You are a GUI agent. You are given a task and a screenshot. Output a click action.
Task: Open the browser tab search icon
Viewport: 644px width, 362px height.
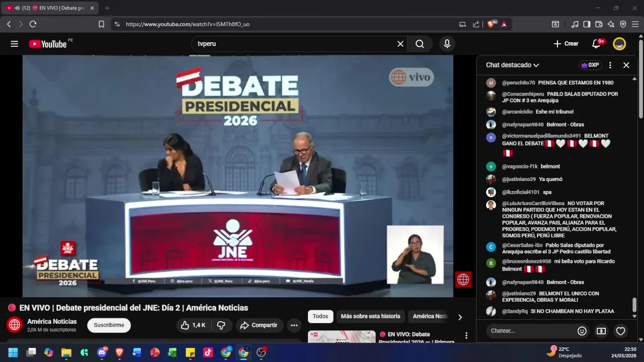click(x=555, y=24)
